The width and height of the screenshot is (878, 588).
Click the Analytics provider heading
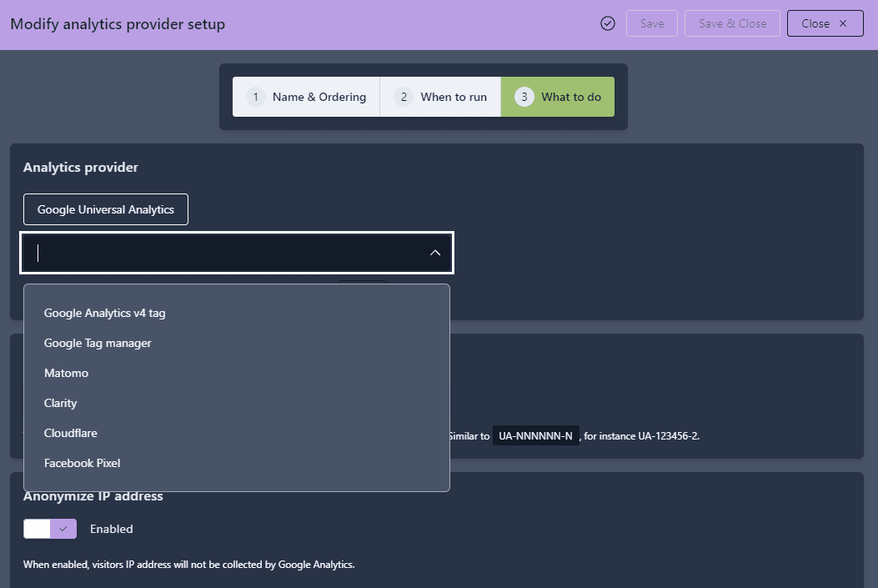81,168
